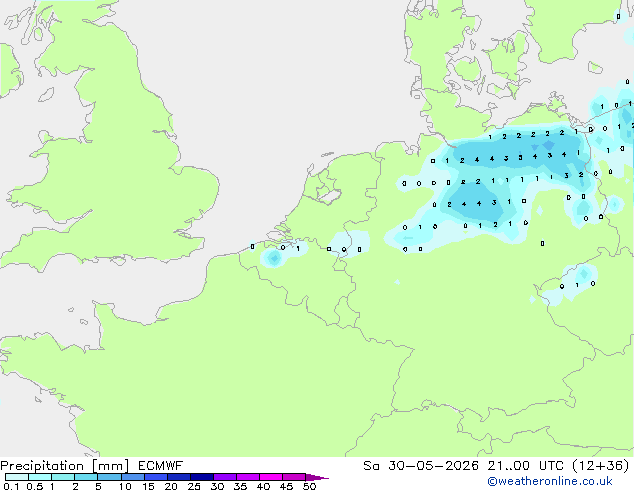634x490 pixels.
Task: Select the 35–40 mm legend swatch
Action: point(247,477)
